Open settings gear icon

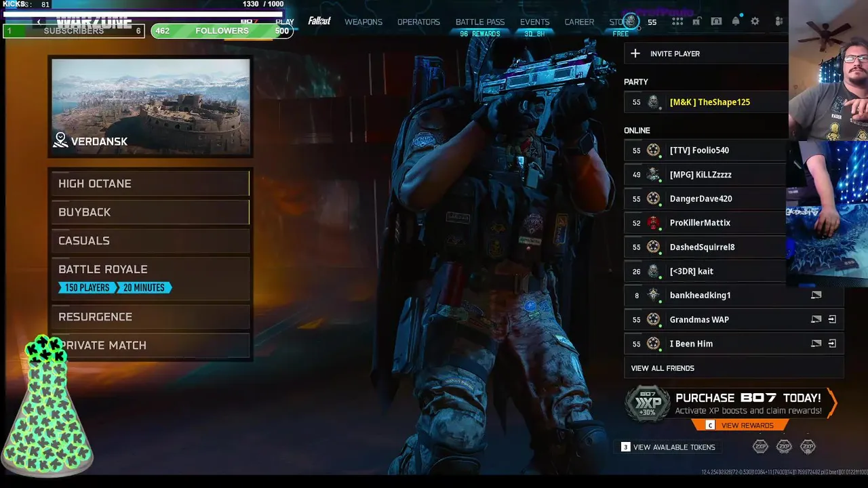coord(755,22)
